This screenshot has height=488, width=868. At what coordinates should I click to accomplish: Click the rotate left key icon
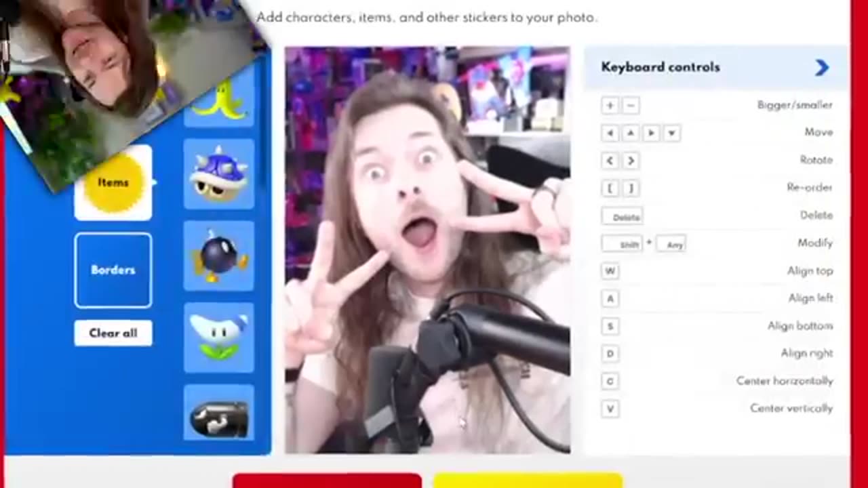(x=610, y=161)
